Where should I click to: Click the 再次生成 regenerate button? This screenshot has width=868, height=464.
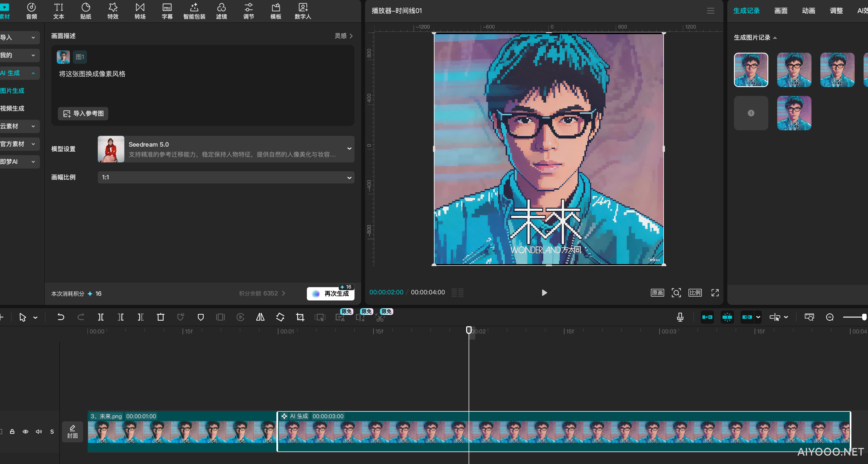(x=330, y=294)
